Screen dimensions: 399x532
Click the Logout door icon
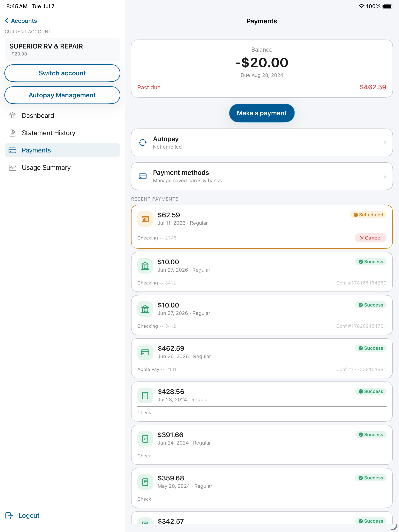(9, 515)
